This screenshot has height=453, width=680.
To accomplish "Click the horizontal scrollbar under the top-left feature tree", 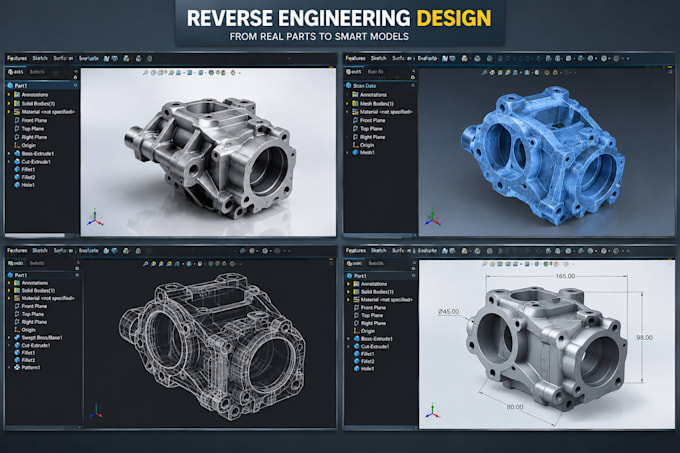I will click(x=35, y=235).
